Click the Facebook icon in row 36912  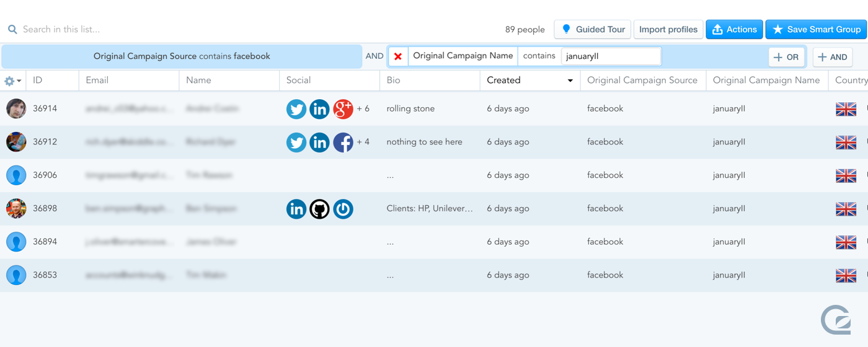pos(343,143)
